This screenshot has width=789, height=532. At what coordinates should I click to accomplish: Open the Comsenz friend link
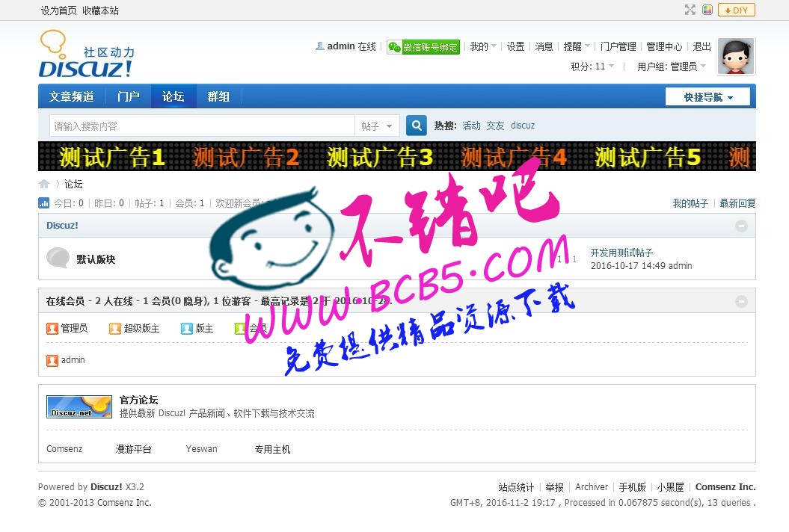tap(64, 448)
